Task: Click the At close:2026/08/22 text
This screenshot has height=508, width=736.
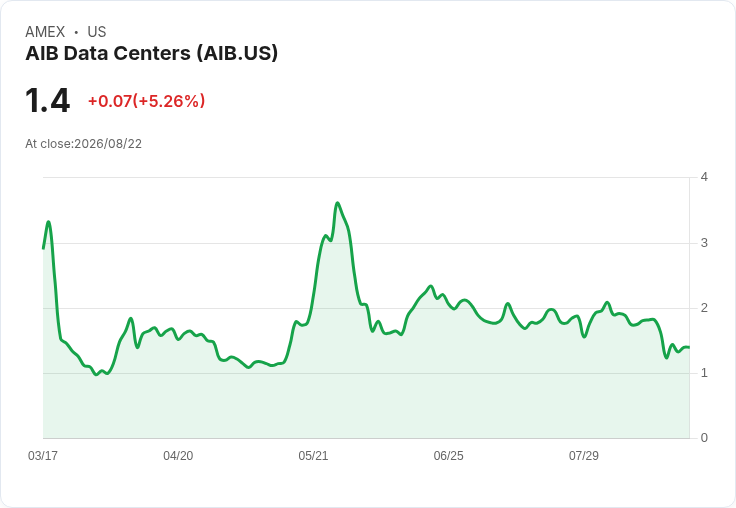Action: coord(84,144)
